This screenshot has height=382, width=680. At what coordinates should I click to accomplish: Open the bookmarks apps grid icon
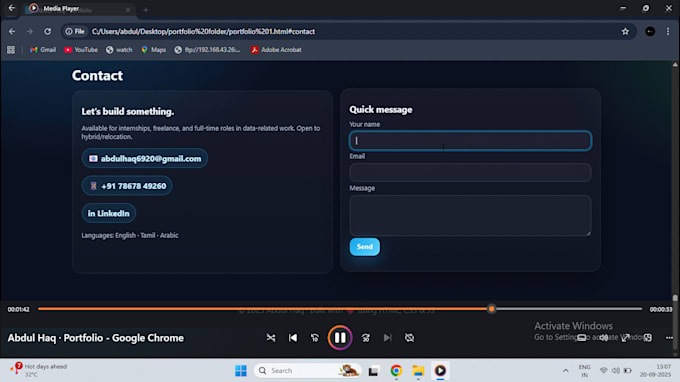coord(11,50)
